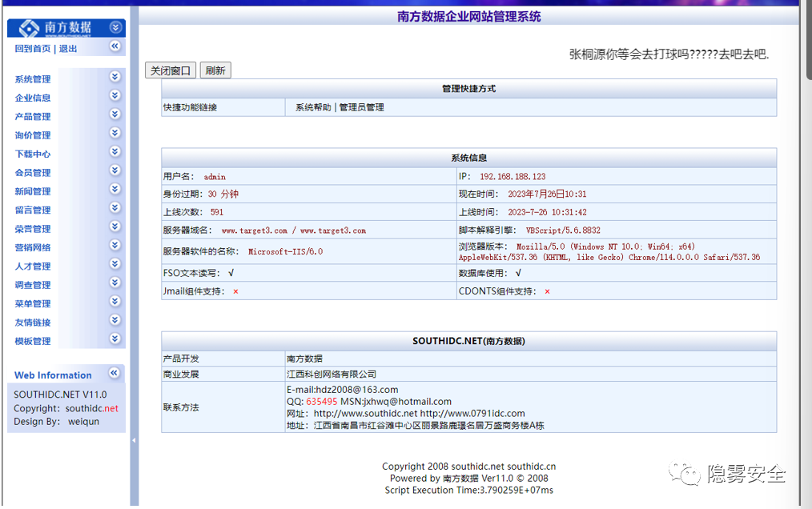812x509 pixels.
Task: Expand the 友情链接 menu chevron
Action: [115, 320]
